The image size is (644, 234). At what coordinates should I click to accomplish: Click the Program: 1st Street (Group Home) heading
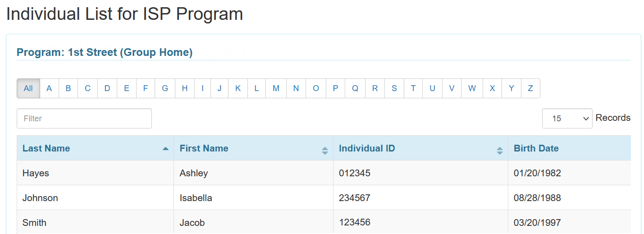[x=105, y=52]
